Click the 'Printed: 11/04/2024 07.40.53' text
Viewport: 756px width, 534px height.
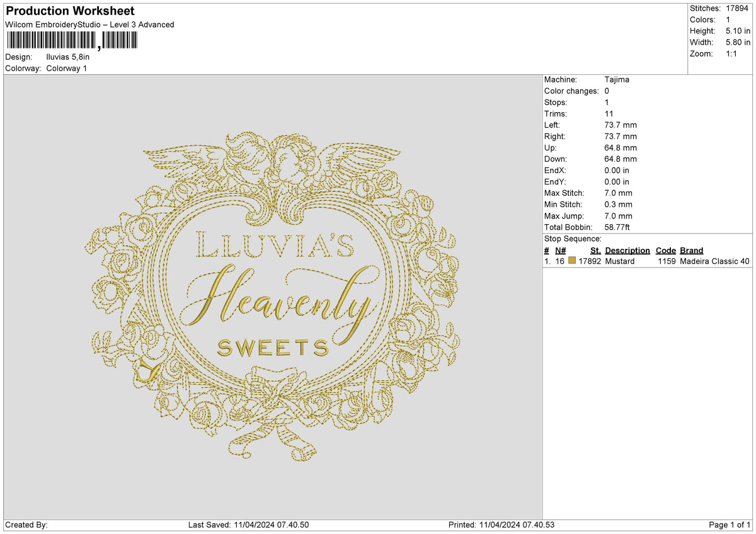[x=501, y=525]
